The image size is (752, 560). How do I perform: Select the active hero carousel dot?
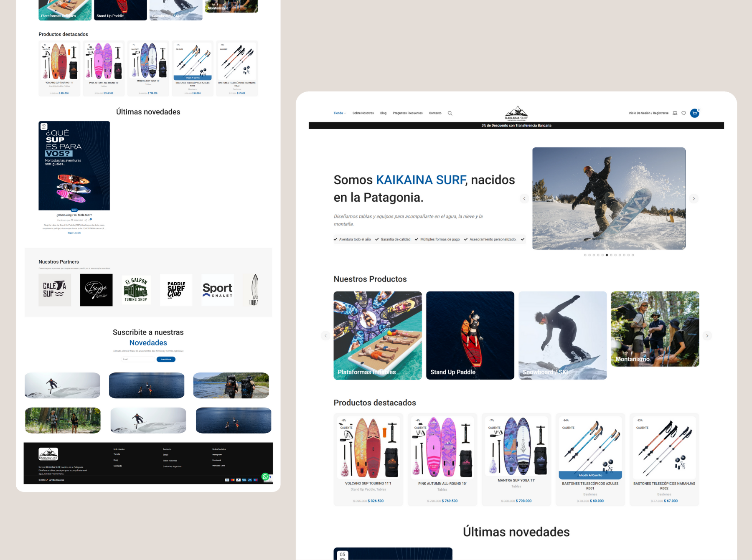click(607, 255)
